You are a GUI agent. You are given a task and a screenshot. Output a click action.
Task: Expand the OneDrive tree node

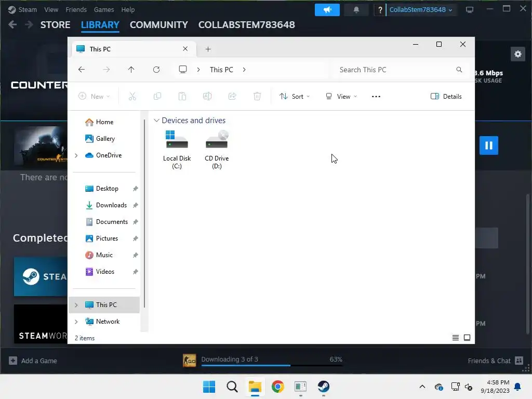76,155
